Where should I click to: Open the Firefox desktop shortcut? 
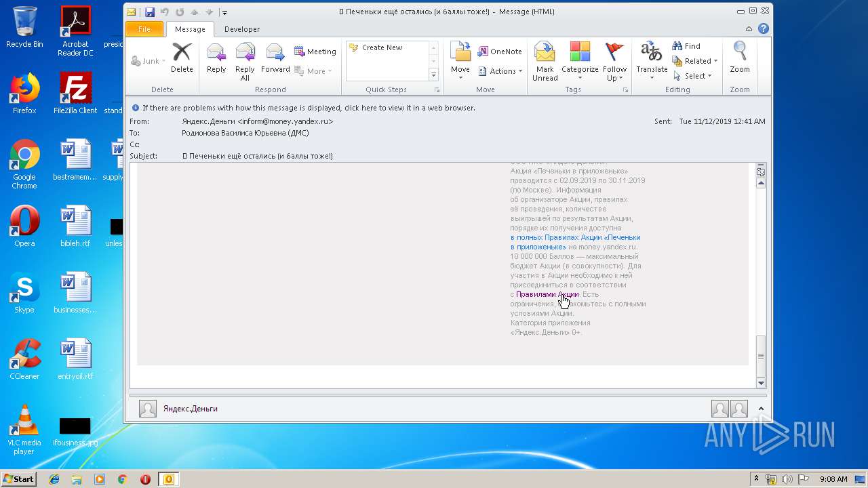(24, 94)
